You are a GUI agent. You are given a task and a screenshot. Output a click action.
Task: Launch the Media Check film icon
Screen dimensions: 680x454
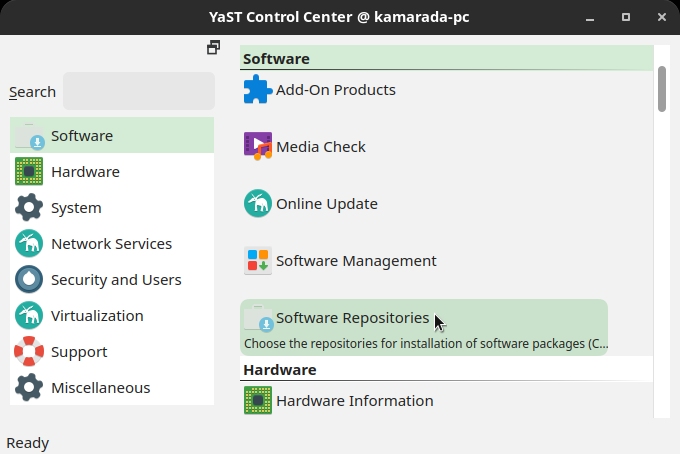(x=258, y=147)
